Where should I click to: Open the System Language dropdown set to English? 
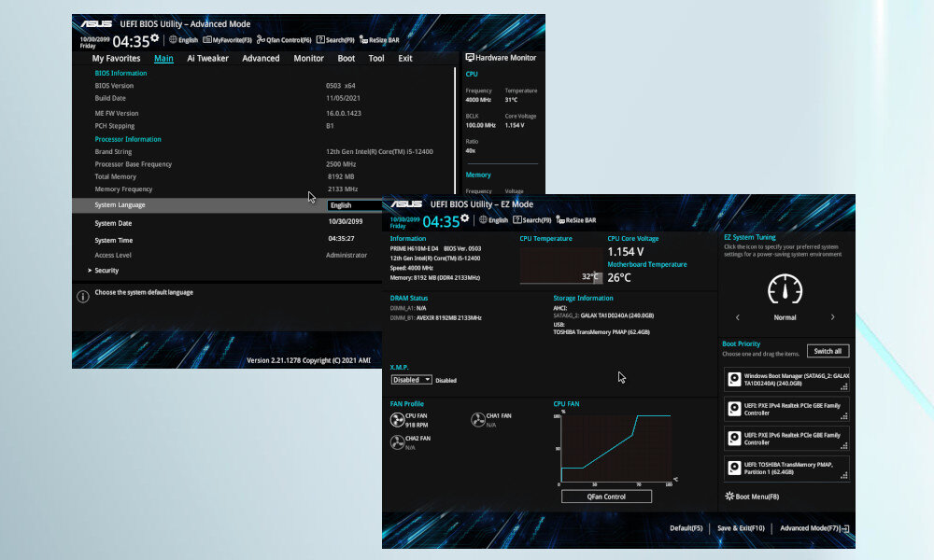click(354, 205)
